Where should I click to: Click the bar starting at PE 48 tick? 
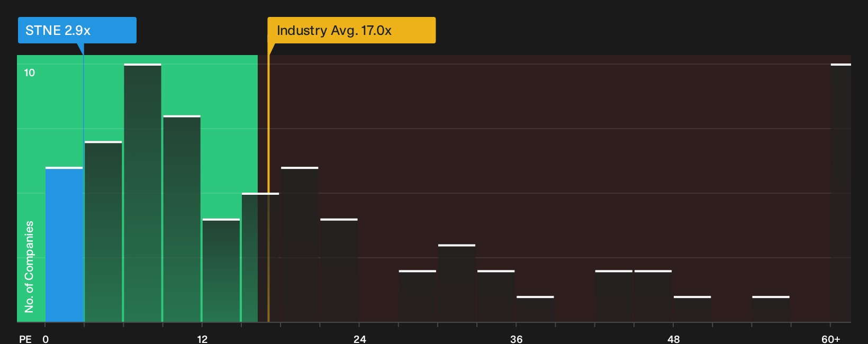tap(692, 309)
